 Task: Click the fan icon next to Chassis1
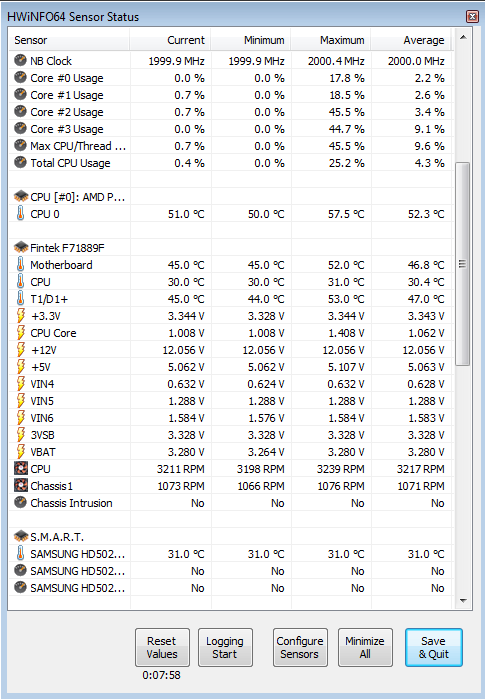point(21,485)
